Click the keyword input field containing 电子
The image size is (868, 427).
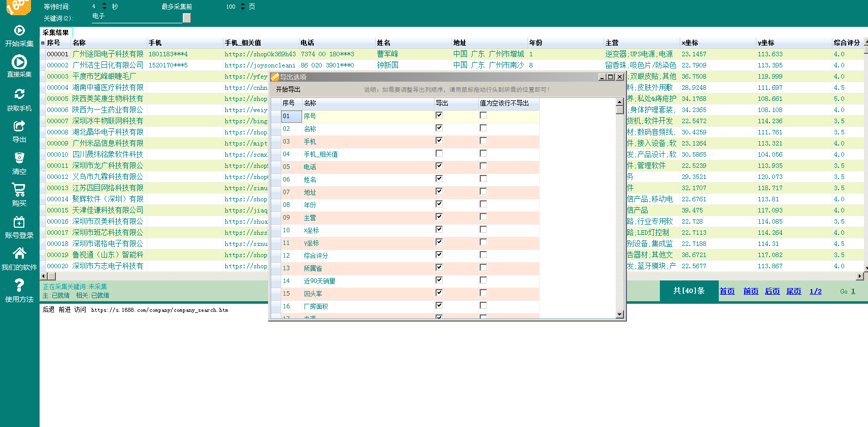[136, 17]
